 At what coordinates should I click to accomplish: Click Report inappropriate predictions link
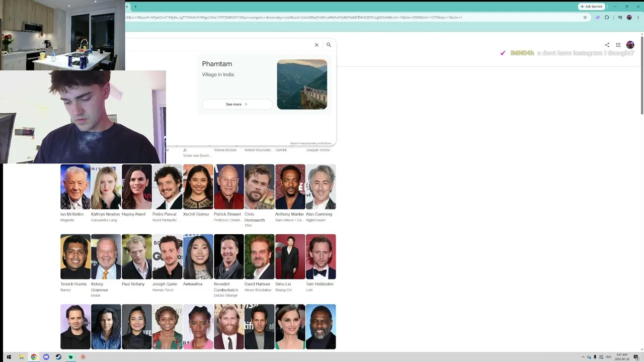tap(311, 143)
